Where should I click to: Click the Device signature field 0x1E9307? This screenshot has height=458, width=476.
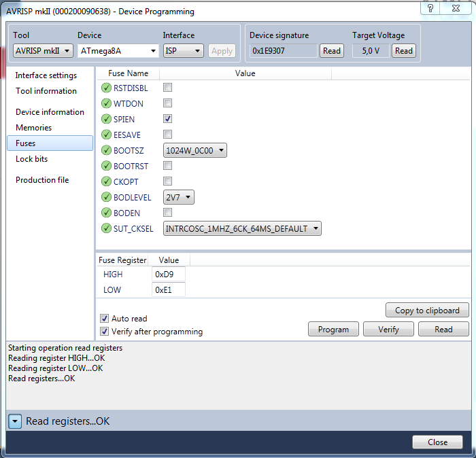(284, 51)
